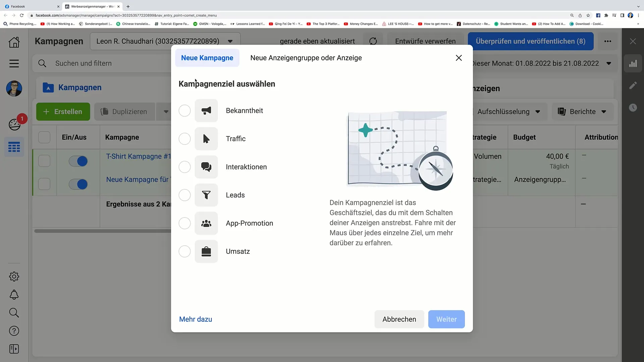Screen dimensions: 644x362
Task: Open the Kampagnen tab with folder icon
Action: pyautogui.click(x=72, y=87)
